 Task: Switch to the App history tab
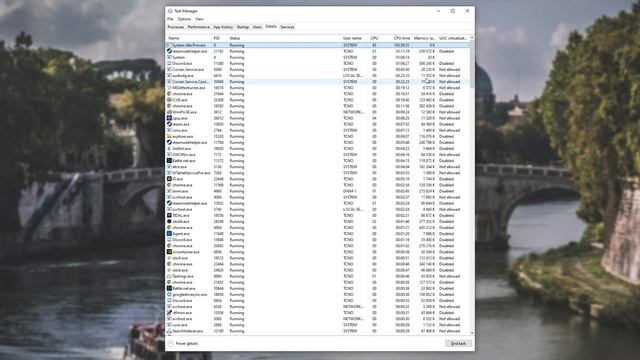pos(223,27)
